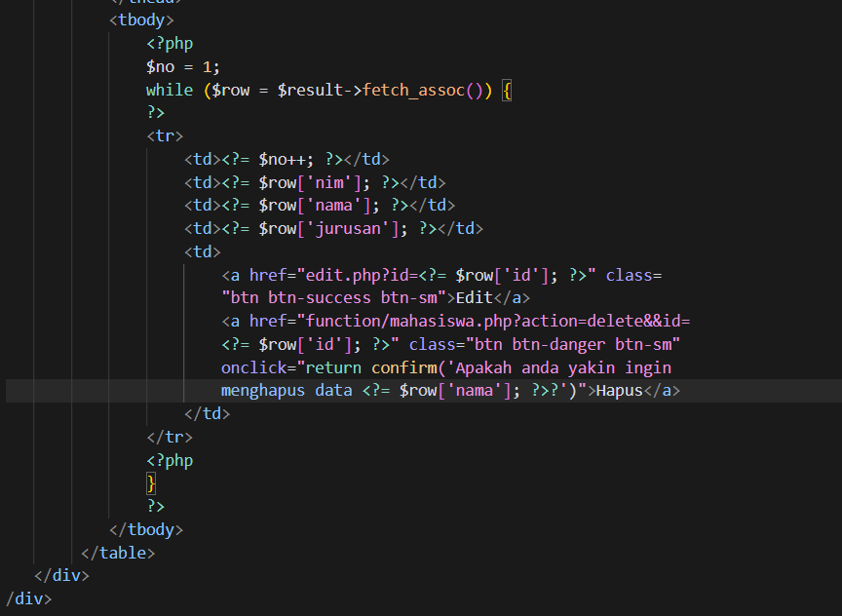Click the Hapus anchor text
The width and height of the screenshot is (842, 616).
(x=619, y=391)
